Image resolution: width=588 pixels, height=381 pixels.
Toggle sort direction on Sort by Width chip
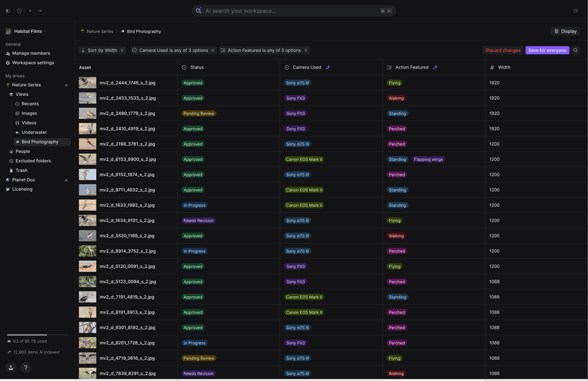[x=83, y=50]
